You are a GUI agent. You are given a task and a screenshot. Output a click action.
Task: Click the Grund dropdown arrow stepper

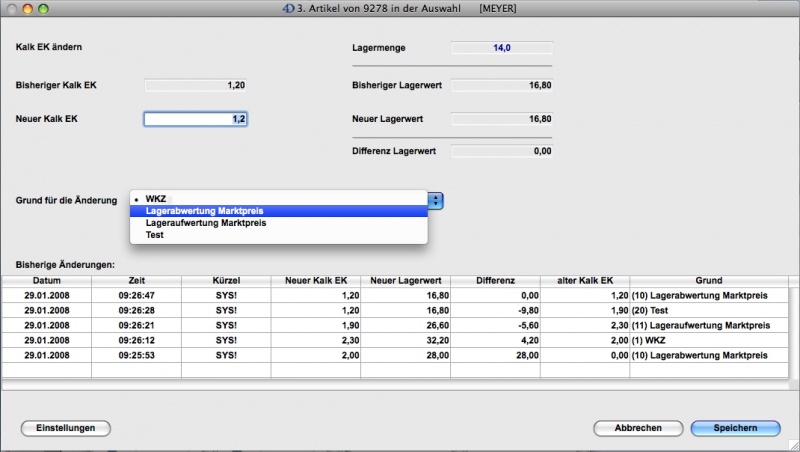point(436,200)
